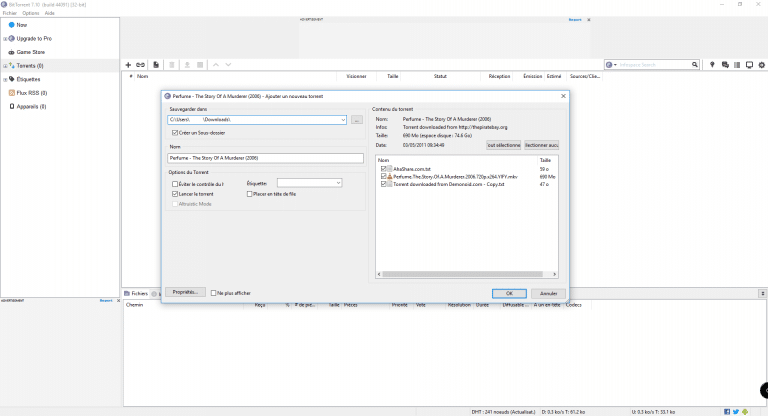768x416 pixels.
Task: Click the remote monitor icon in the toolbar
Action: [x=749, y=65]
